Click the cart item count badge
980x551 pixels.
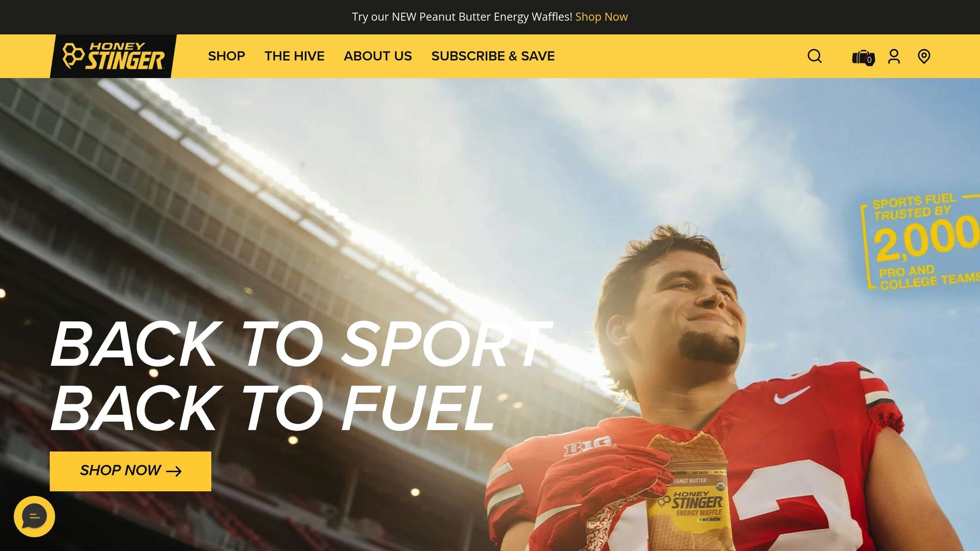click(869, 60)
